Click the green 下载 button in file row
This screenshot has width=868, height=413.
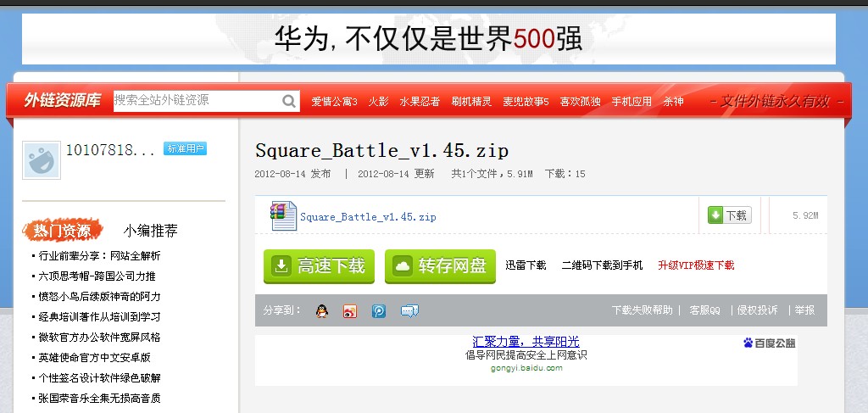pyautogui.click(x=730, y=215)
